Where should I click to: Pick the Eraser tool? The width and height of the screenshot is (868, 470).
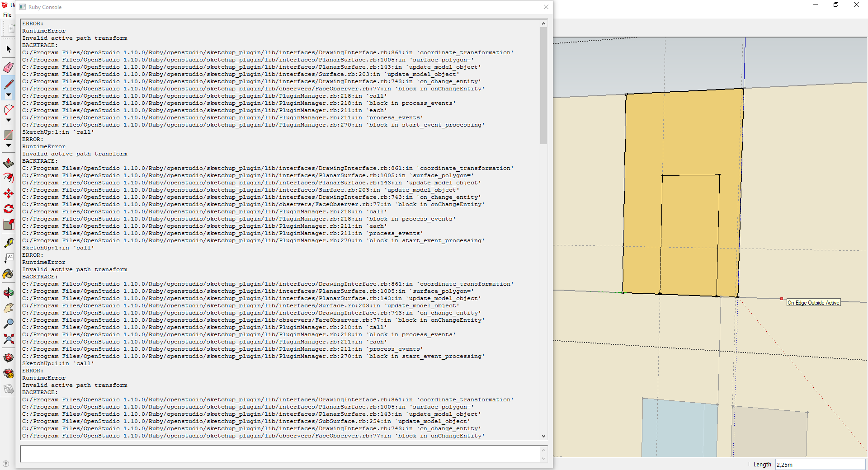point(8,68)
